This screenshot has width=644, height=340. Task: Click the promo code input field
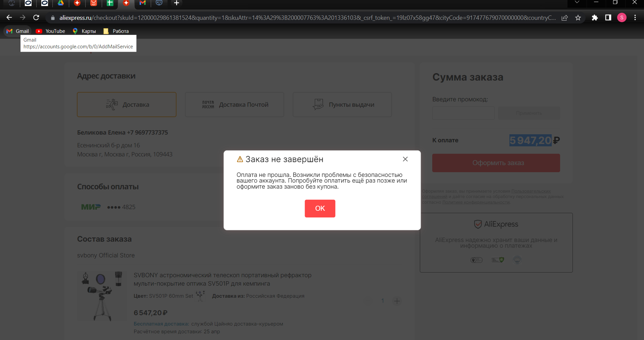[x=463, y=113]
